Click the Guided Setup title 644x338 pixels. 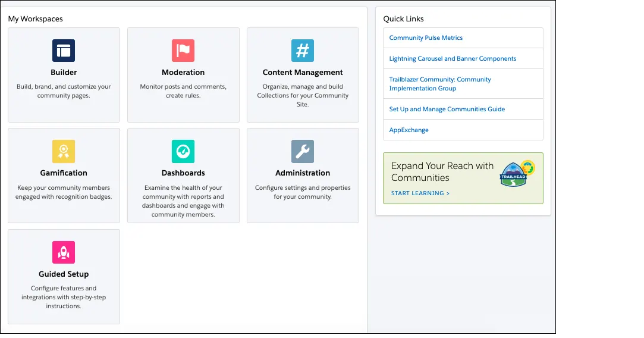click(64, 274)
